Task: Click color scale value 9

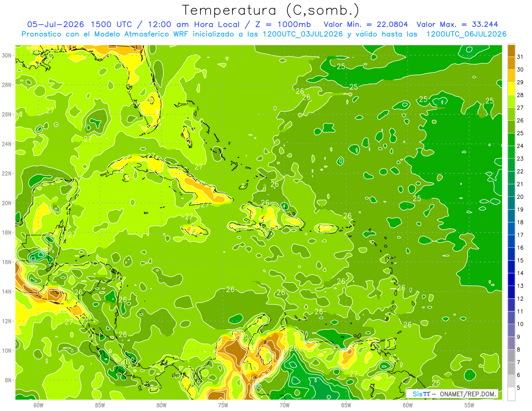Action: point(519,337)
